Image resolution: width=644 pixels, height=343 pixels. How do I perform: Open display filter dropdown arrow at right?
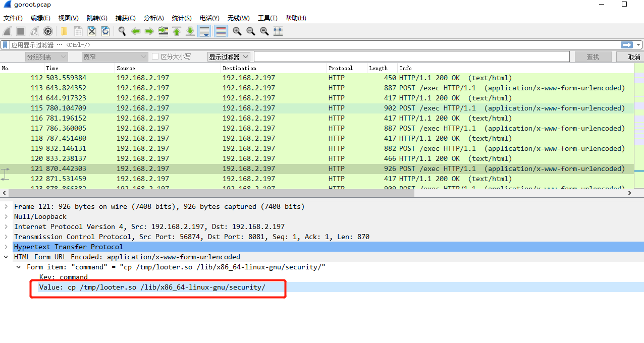tap(638, 45)
